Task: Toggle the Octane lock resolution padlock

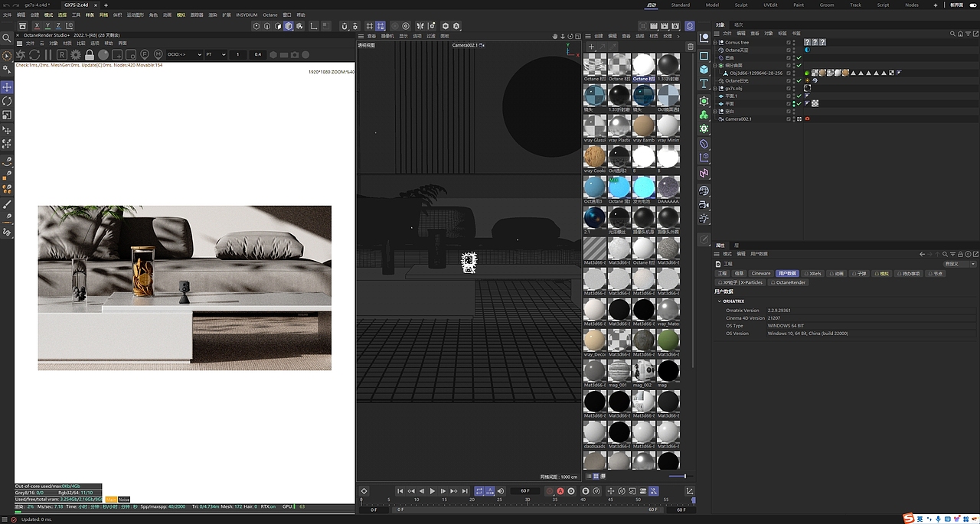Action: point(90,54)
